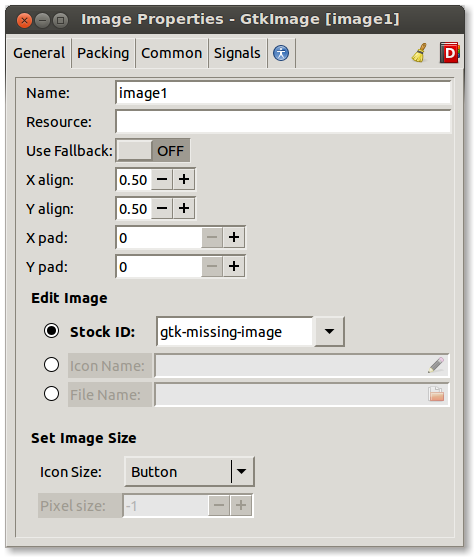This screenshot has height=557, width=474.
Task: Click the broom clear-properties icon
Action: tap(420, 53)
